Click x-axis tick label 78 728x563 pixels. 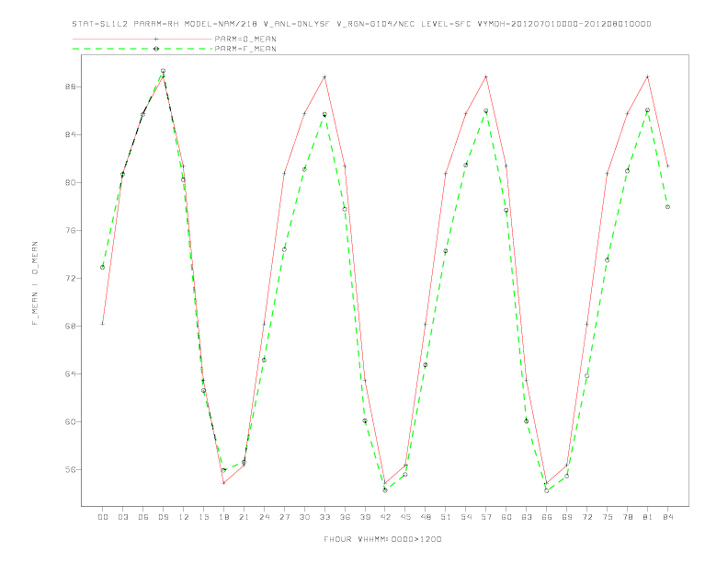point(627,517)
